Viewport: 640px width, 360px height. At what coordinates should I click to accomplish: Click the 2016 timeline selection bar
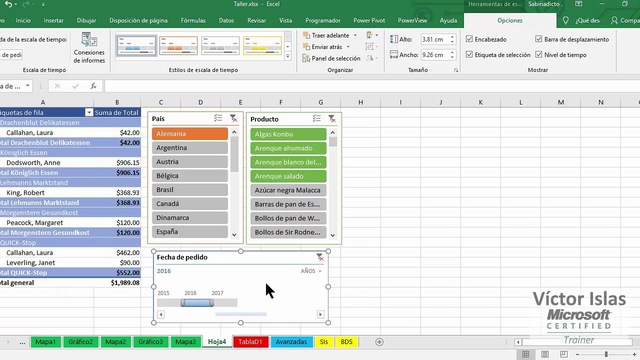(197, 303)
